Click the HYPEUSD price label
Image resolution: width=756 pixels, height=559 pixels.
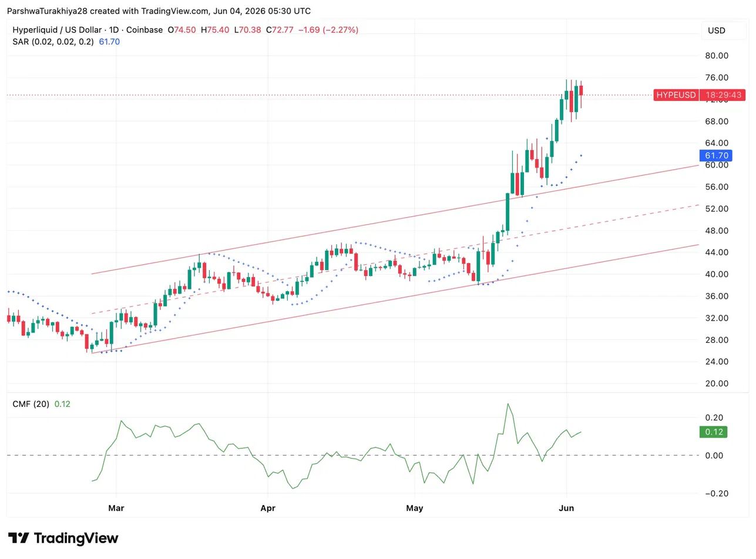[x=676, y=95]
